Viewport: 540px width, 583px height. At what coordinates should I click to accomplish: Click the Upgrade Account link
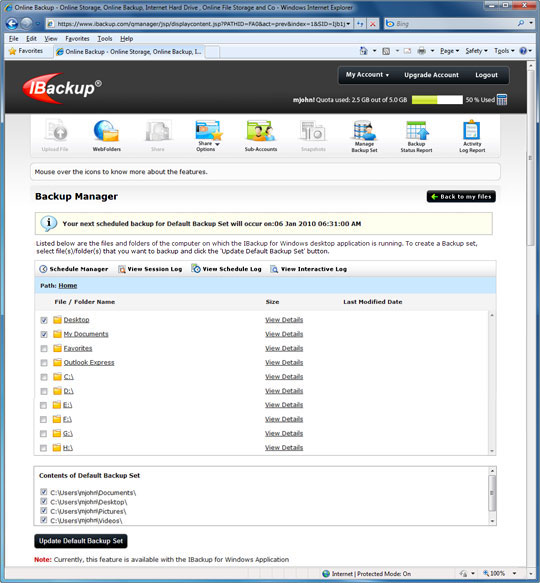(x=431, y=75)
